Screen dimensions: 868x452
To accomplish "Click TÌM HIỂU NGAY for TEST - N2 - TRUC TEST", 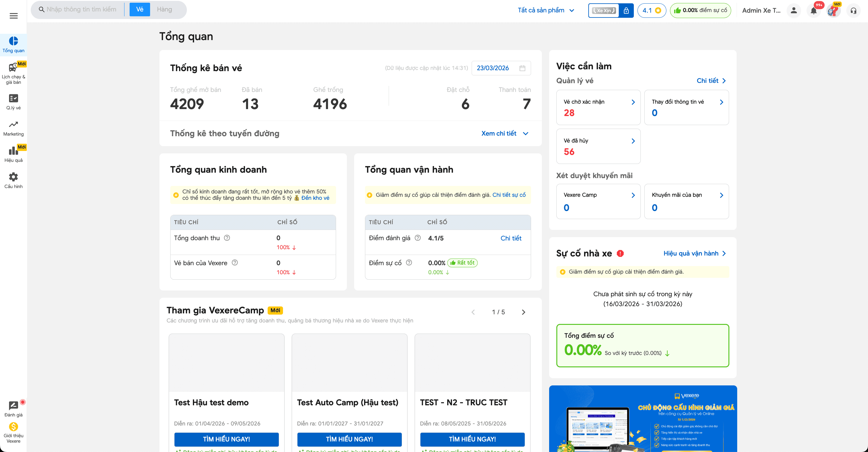I will 472,439.
